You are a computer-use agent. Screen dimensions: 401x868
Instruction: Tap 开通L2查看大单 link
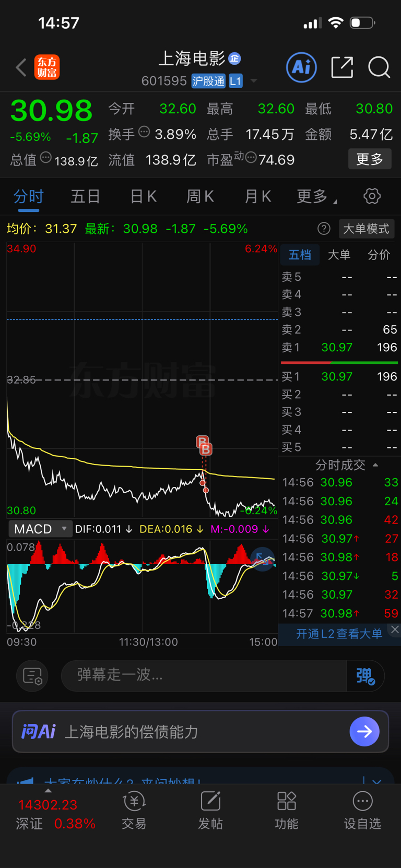[339, 634]
